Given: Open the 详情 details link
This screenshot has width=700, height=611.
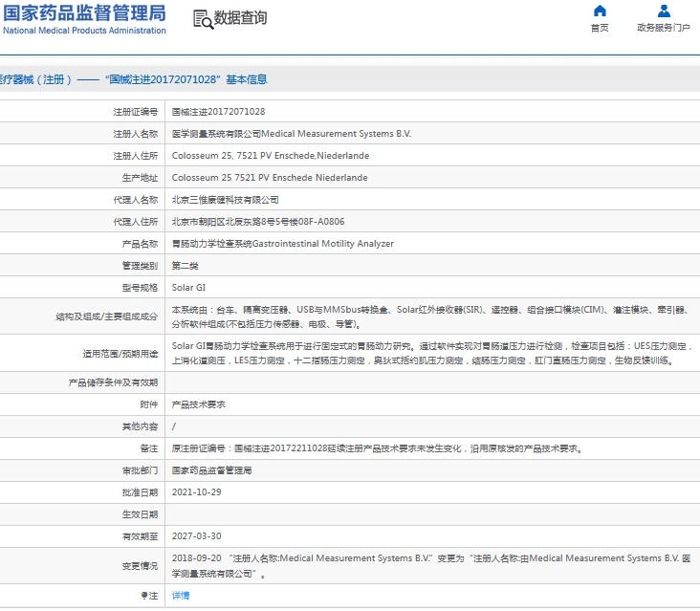Looking at the screenshot, I should click(x=181, y=595).
